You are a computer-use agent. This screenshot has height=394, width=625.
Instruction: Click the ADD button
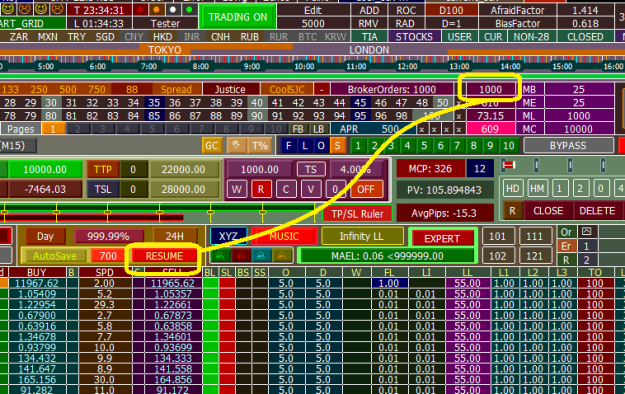pos(369,10)
